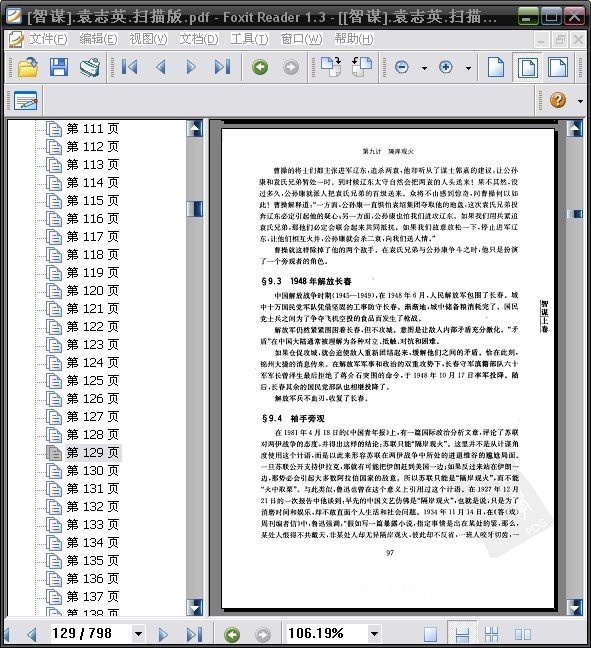Image resolution: width=591 pixels, height=648 pixels.
Task: Open the page number dropdown arrow
Action: [x=139, y=634]
